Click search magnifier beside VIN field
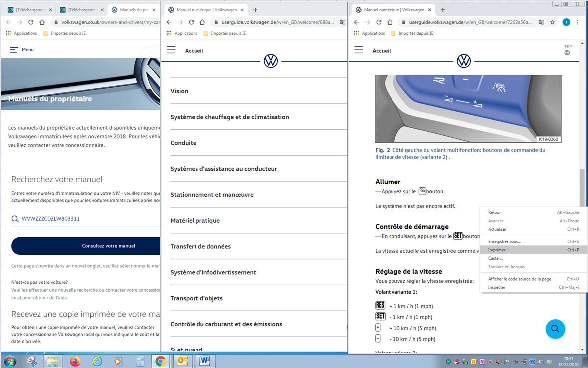This screenshot has width=588, height=368. click(x=15, y=219)
